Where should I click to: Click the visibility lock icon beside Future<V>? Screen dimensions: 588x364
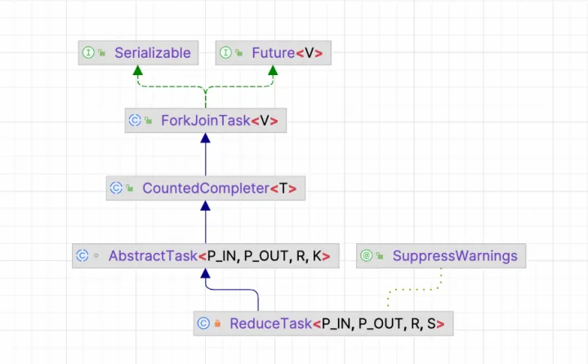pyautogui.click(x=240, y=54)
